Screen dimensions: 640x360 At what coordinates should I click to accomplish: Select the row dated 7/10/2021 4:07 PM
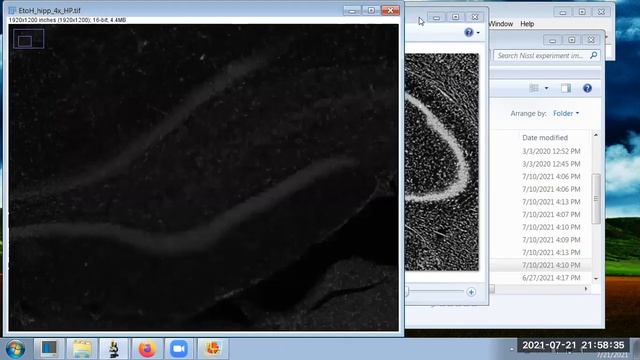coord(551,214)
